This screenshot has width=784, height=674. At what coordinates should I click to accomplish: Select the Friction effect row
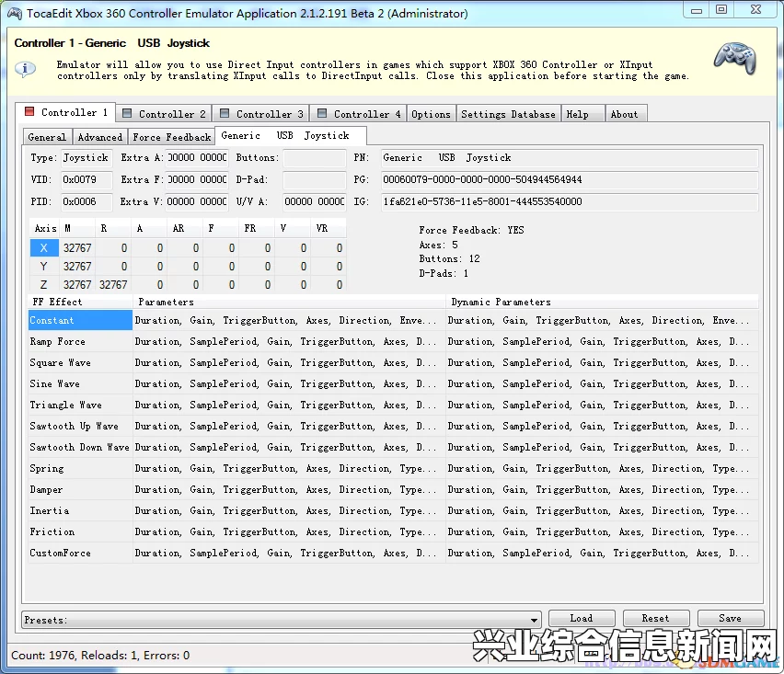pyautogui.click(x=394, y=531)
